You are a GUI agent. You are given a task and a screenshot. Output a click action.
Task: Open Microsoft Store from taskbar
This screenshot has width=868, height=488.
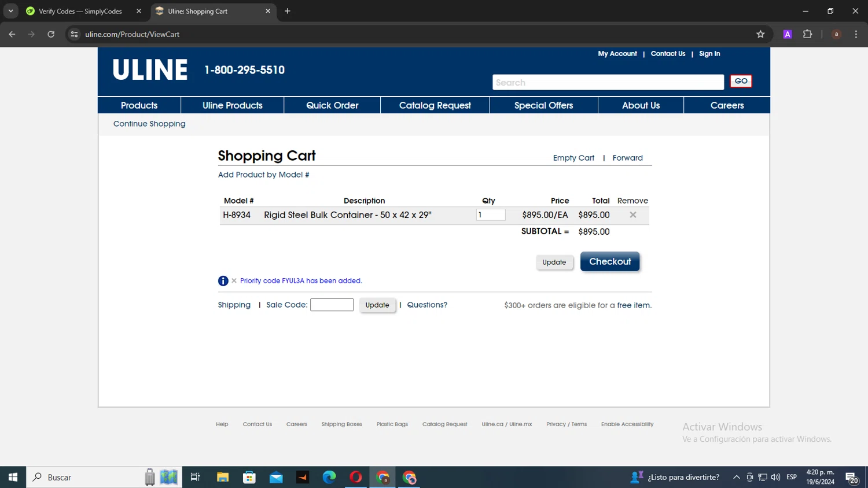coord(249,477)
